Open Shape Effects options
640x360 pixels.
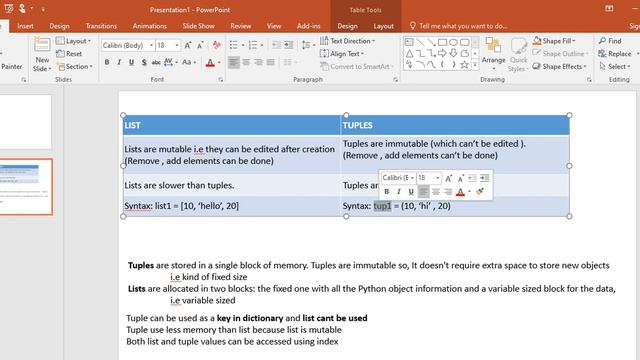coord(560,67)
